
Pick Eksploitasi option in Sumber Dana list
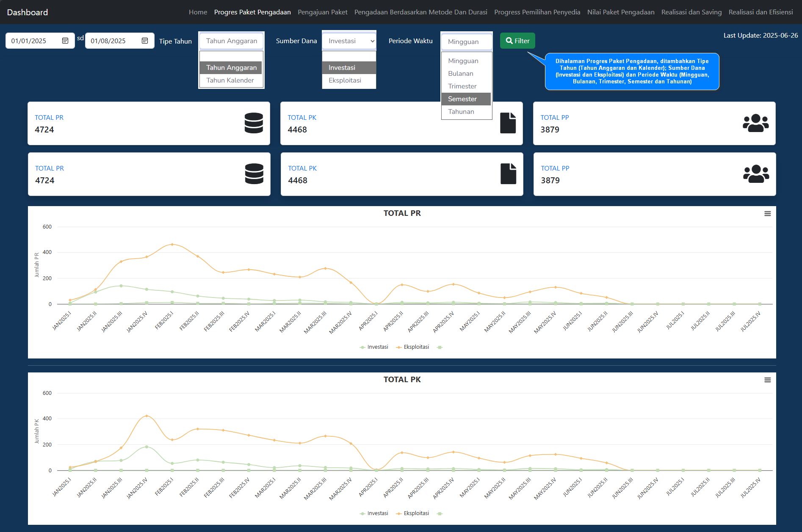coord(345,80)
